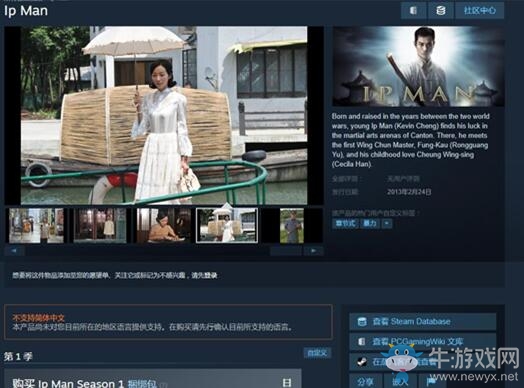The height and width of the screenshot is (388, 524).
Task: Click the 购买 Ip Man Season 1 title
Action: click(x=68, y=383)
